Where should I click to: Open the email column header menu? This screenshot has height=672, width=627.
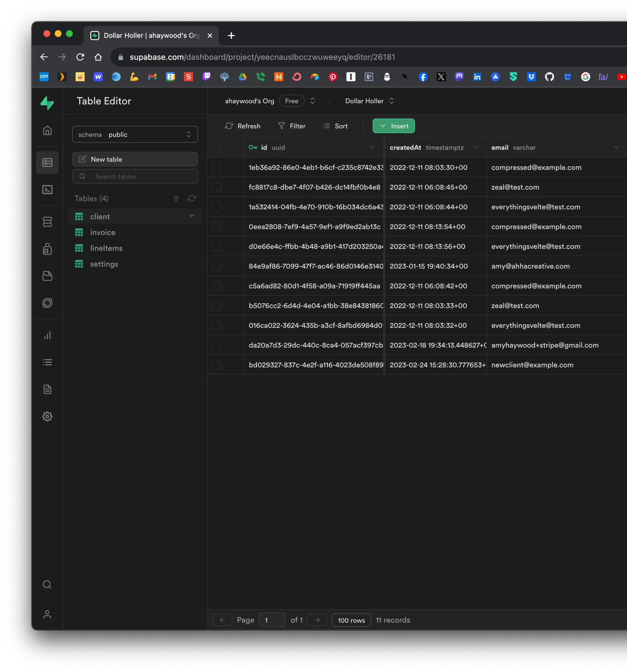point(616,147)
